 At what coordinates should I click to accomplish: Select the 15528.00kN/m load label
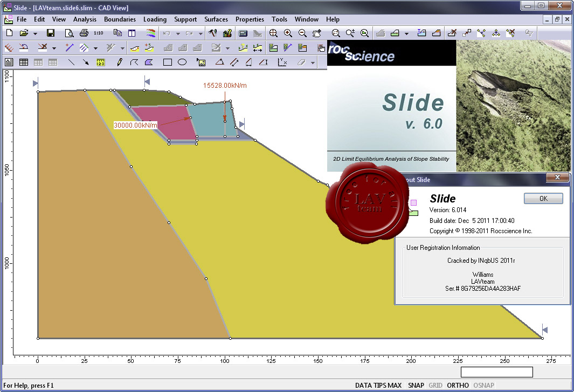[225, 86]
